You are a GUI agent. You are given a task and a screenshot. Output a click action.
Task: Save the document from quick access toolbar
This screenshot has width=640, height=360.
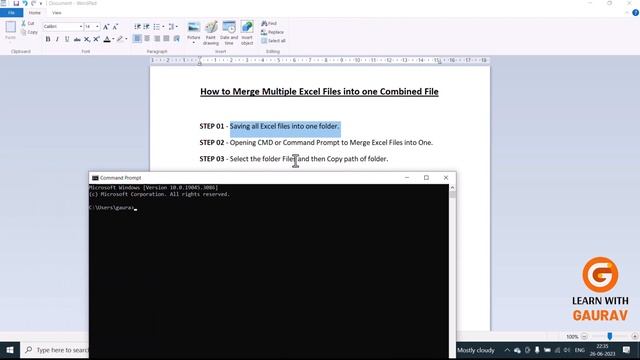pos(16,3)
